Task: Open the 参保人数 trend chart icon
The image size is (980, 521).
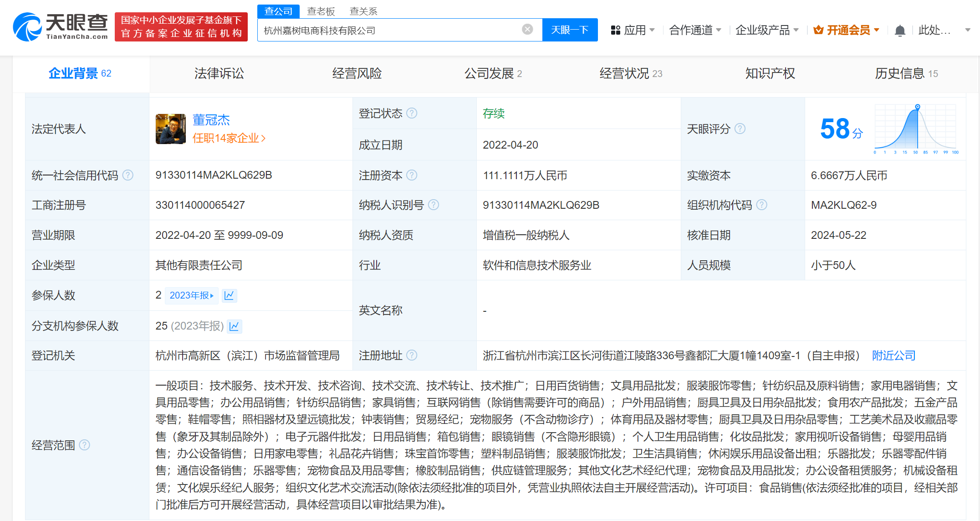Action: pos(230,295)
